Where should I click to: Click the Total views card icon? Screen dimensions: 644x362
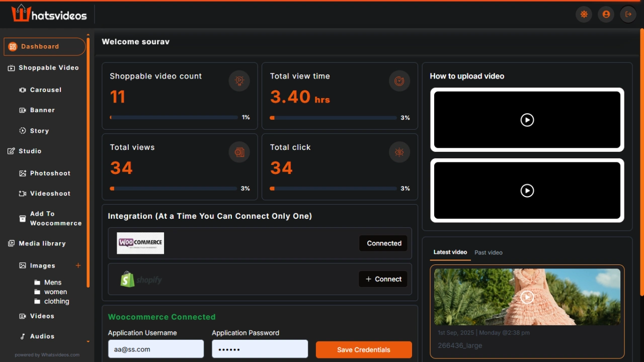(x=239, y=152)
